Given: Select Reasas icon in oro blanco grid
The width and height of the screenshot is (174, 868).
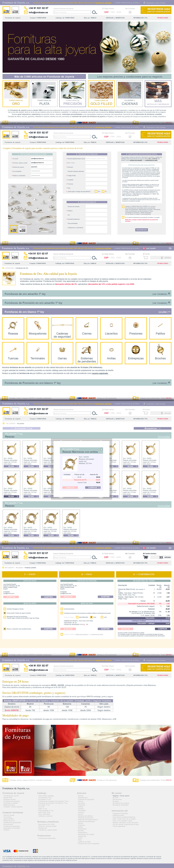Looking at the screenshot, I should (x=13, y=328).
